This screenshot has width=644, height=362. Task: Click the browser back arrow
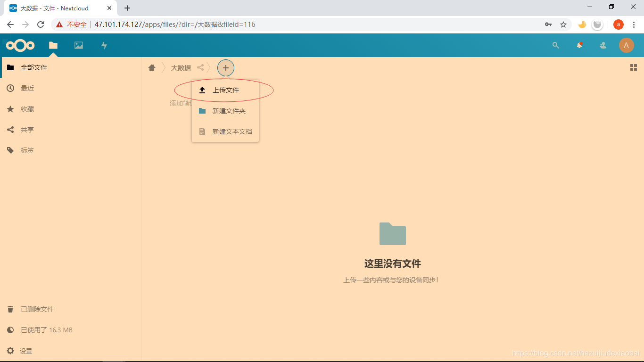pos(10,25)
